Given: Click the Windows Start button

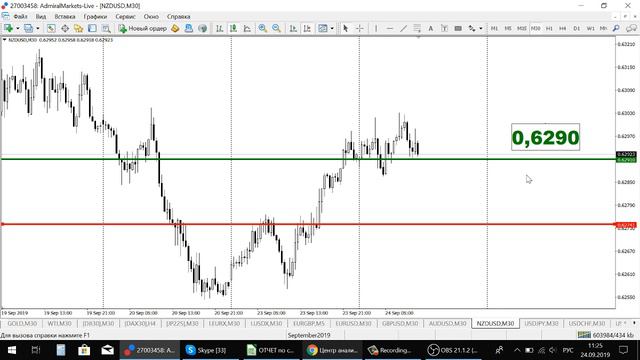Looking at the screenshot, I should (x=11, y=350).
